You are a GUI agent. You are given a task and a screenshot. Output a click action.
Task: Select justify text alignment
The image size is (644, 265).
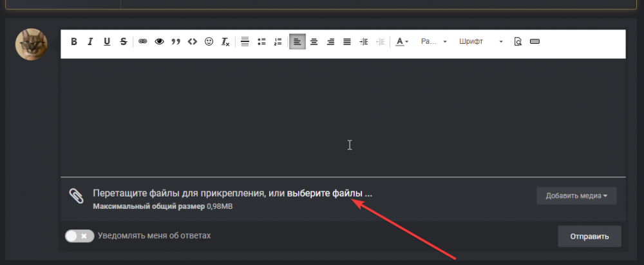[x=347, y=42]
